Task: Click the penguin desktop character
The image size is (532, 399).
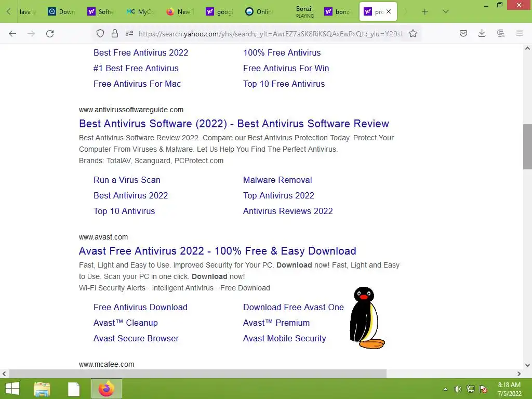Action: point(367,318)
